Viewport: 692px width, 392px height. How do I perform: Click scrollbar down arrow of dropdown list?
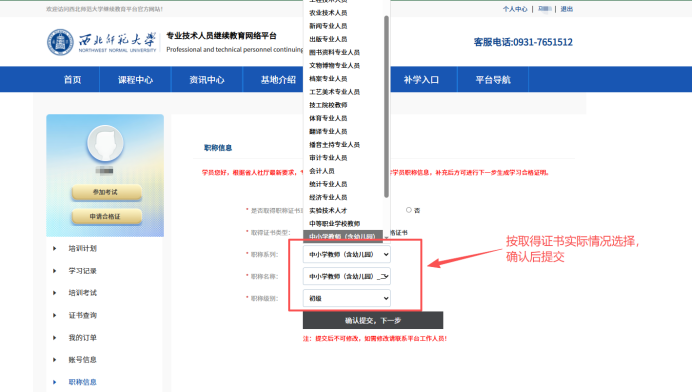pyautogui.click(x=387, y=238)
